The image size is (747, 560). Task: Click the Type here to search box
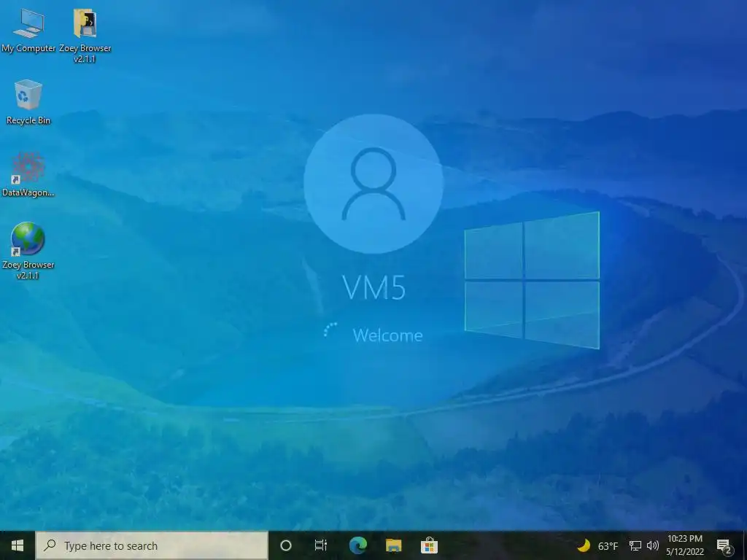point(152,545)
